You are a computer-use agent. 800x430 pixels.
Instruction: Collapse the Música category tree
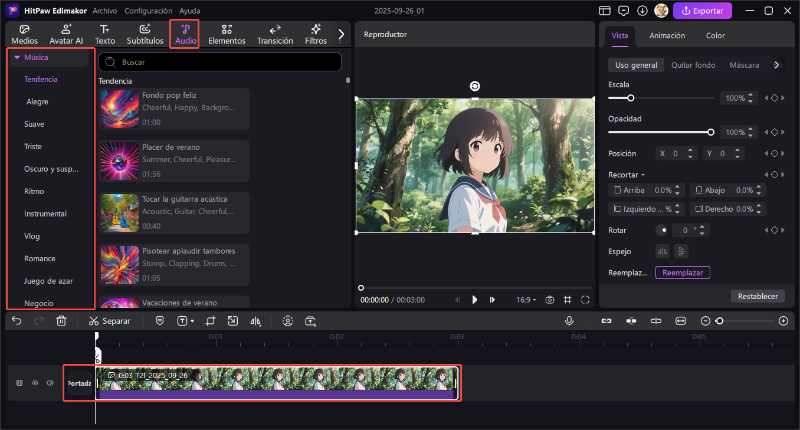click(x=17, y=58)
